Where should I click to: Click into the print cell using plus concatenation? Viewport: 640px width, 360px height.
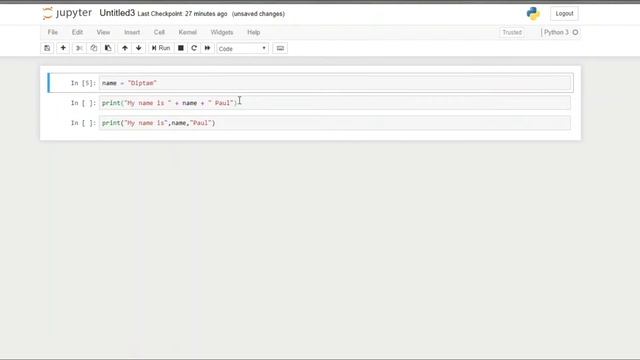(x=335, y=103)
